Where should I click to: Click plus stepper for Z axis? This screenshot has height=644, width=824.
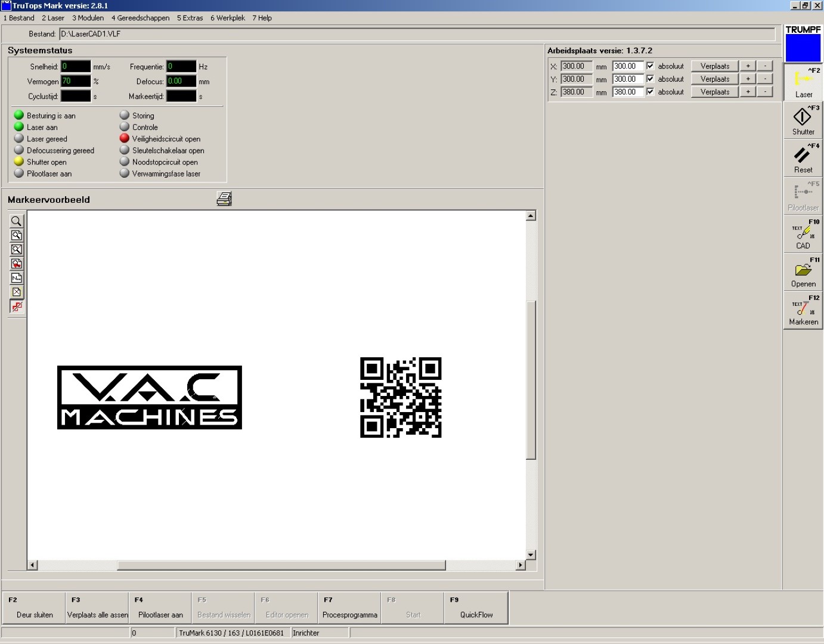tap(748, 92)
